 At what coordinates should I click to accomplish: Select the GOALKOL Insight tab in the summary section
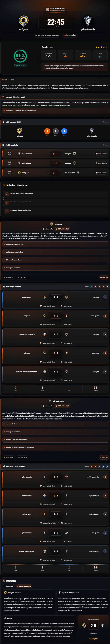coord(24,586)
